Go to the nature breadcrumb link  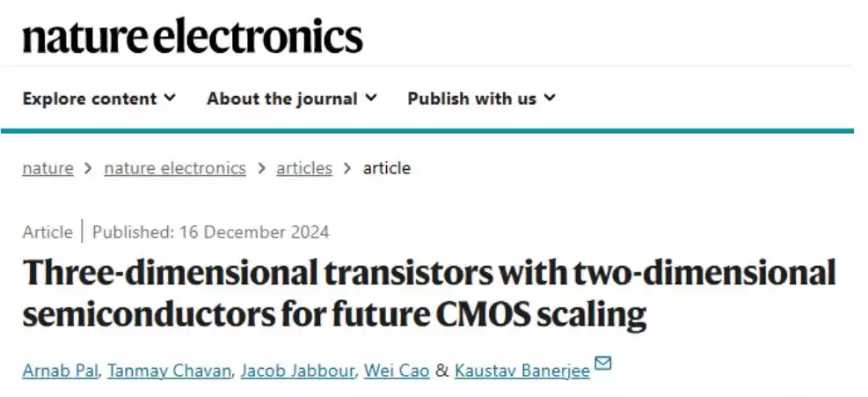tap(47, 168)
